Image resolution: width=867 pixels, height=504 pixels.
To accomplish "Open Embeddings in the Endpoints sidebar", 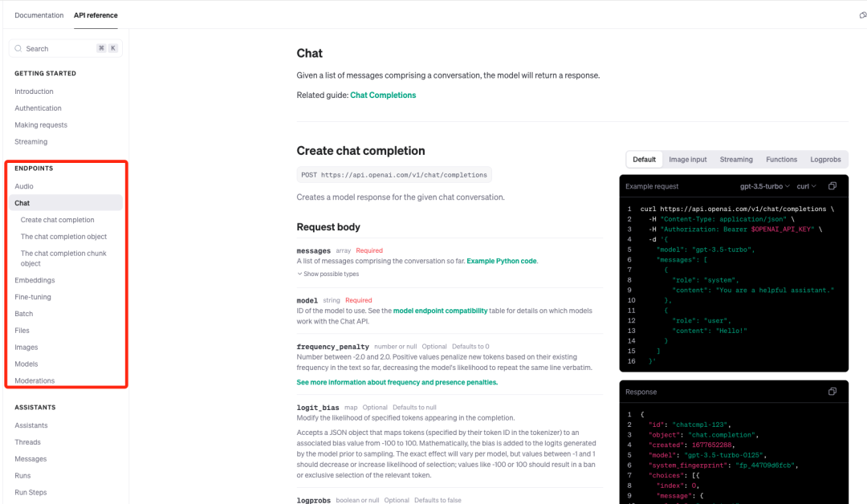I will (35, 280).
